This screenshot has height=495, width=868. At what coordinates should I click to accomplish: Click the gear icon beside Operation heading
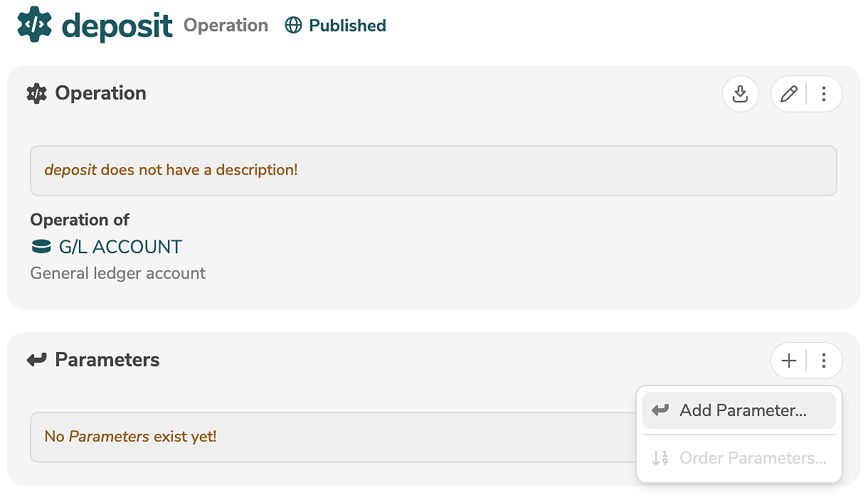[x=36, y=93]
